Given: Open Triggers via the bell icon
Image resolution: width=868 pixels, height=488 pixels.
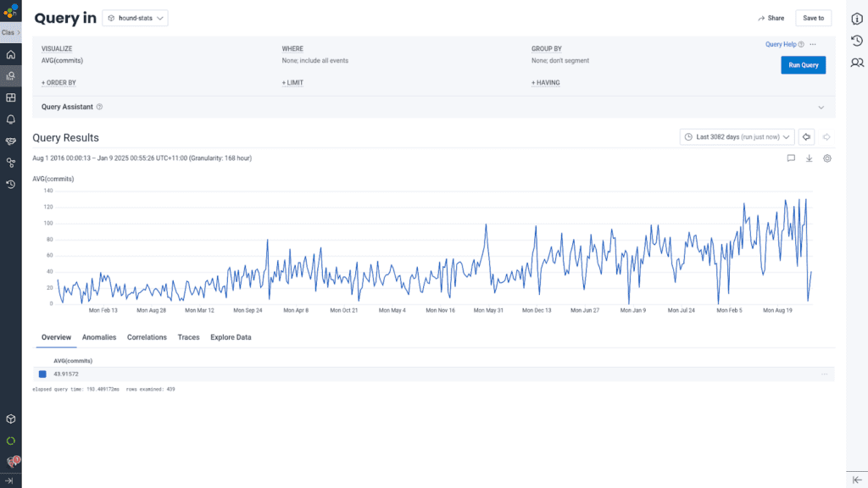Looking at the screenshot, I should [10, 119].
